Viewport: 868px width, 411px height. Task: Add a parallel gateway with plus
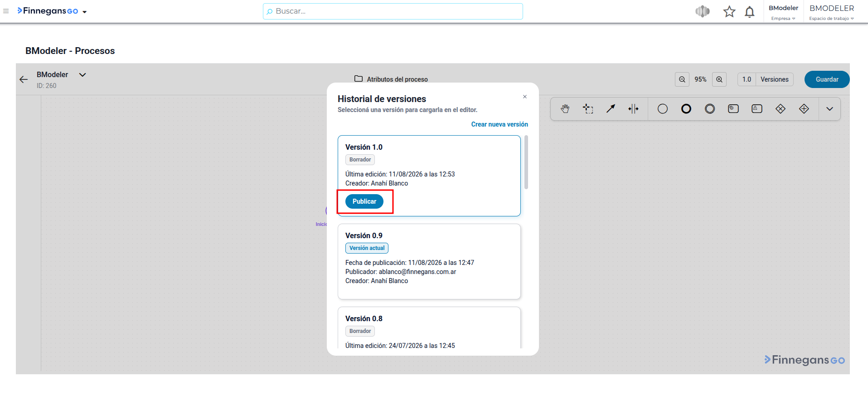804,109
